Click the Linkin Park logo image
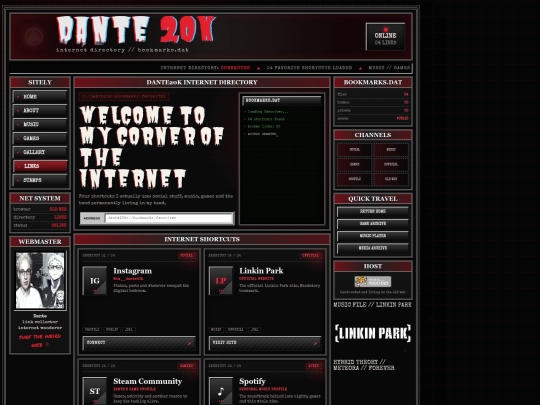 coord(373,333)
